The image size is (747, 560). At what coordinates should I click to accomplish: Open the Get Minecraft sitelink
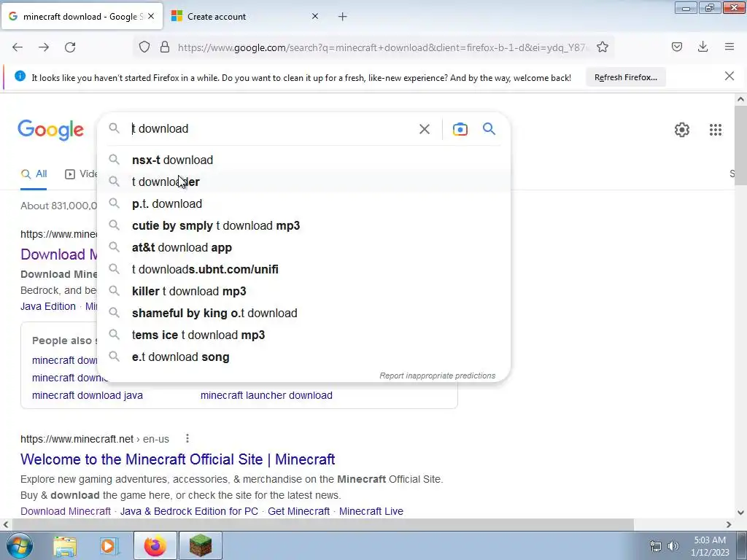[x=298, y=511]
